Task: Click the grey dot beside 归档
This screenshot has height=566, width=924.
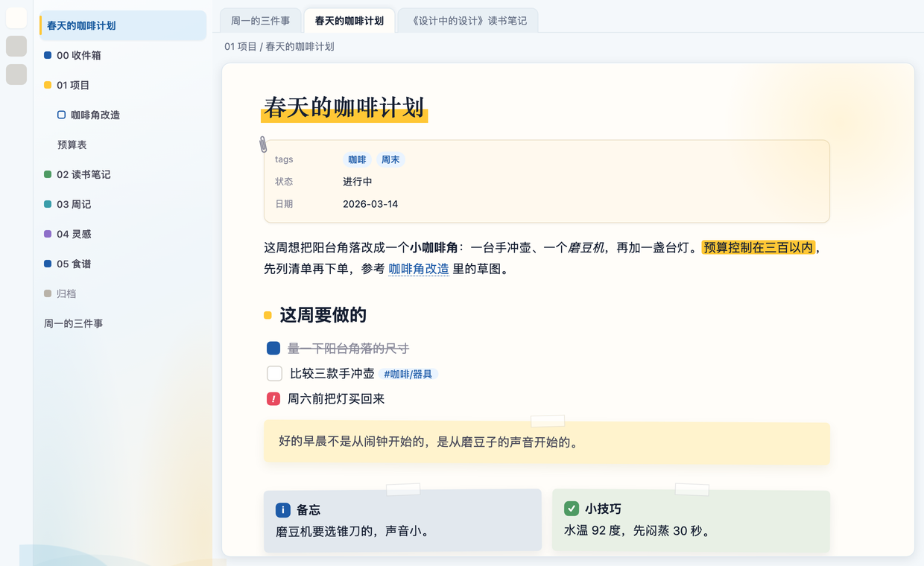Action: point(48,293)
